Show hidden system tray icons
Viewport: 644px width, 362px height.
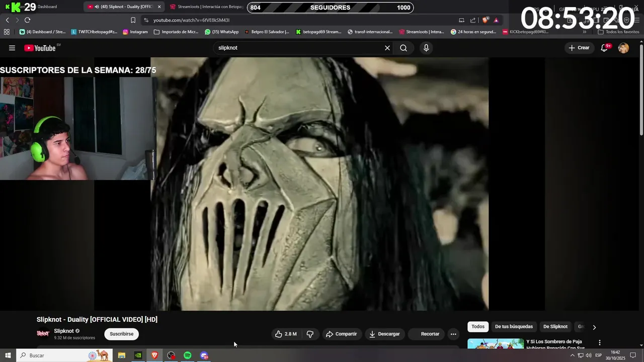coord(572,355)
